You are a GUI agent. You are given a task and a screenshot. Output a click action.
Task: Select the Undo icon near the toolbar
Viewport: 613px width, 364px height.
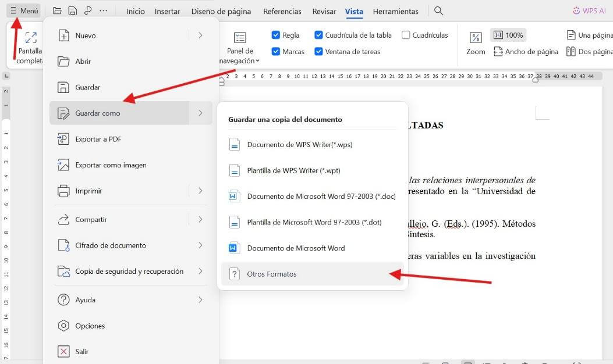point(88,10)
